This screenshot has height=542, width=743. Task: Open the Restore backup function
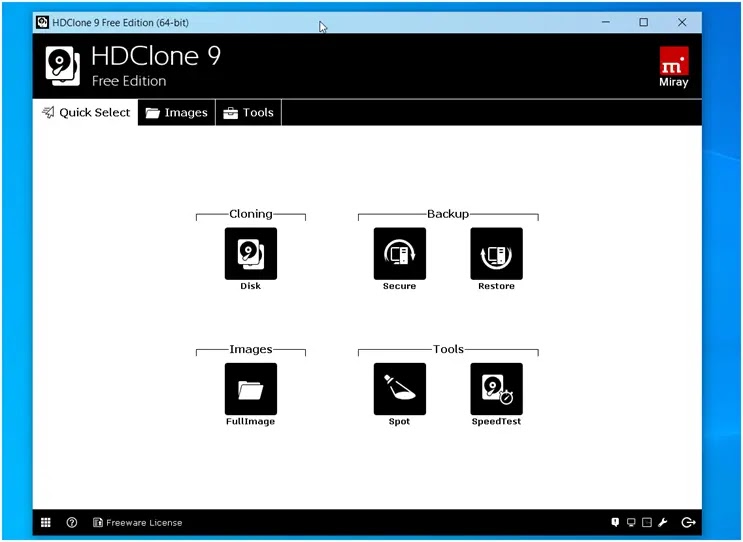496,253
